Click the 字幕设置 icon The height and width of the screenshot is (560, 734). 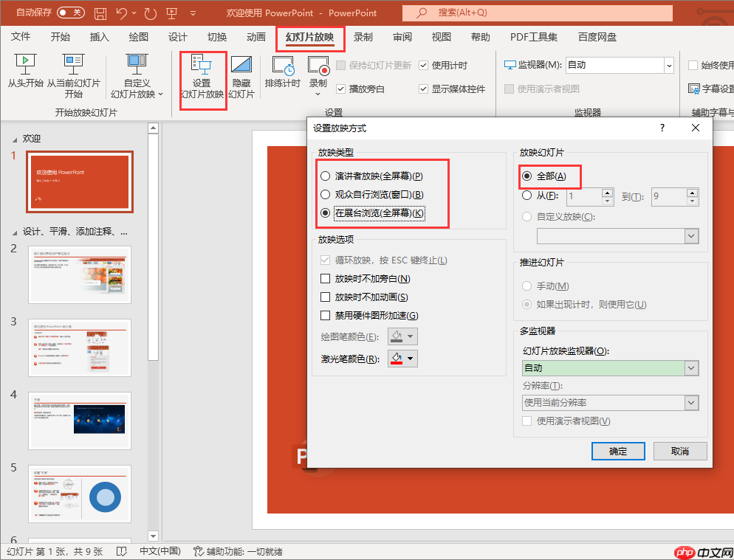pyautogui.click(x=693, y=89)
